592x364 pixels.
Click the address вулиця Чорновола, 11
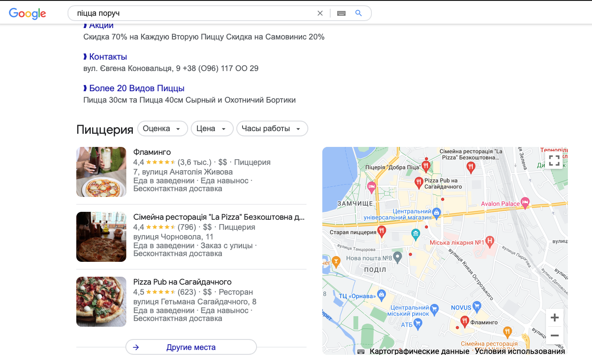click(x=173, y=237)
